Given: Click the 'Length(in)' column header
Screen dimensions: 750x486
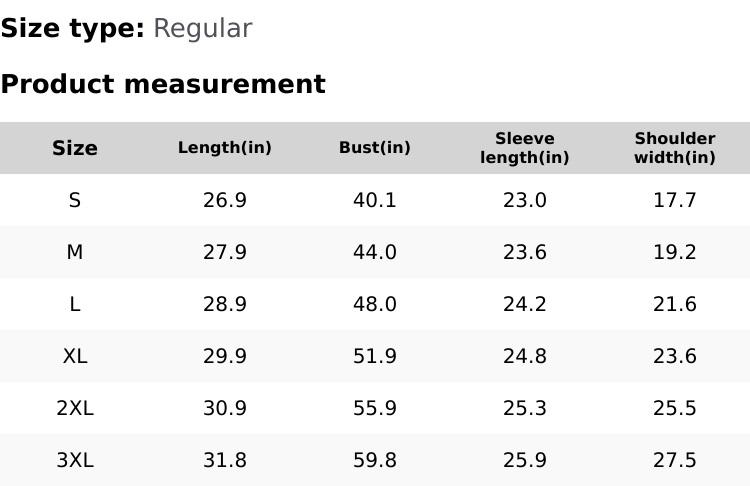Looking at the screenshot, I should pyautogui.click(x=225, y=148).
